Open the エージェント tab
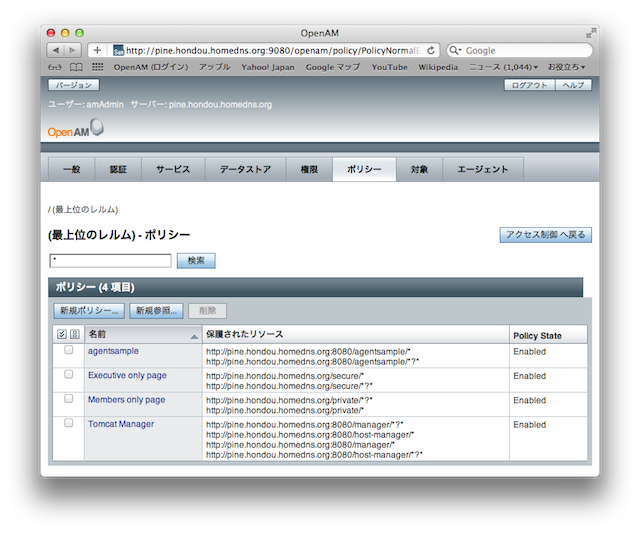This screenshot has width=640, height=533. tap(483, 170)
